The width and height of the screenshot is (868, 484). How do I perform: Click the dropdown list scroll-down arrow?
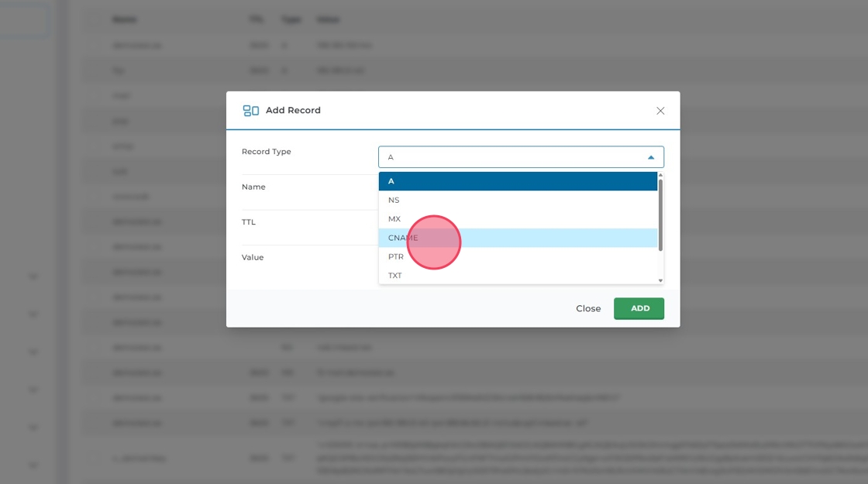click(x=660, y=280)
